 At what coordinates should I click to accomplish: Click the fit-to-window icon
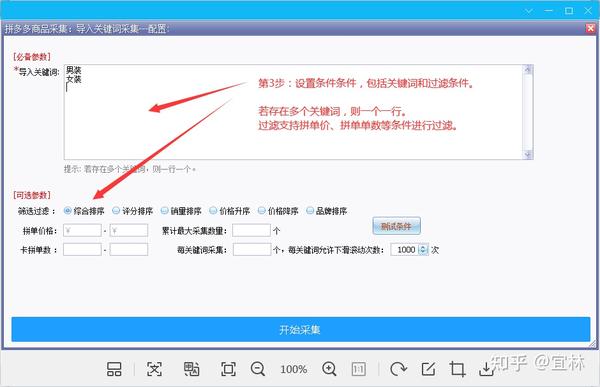228,369
